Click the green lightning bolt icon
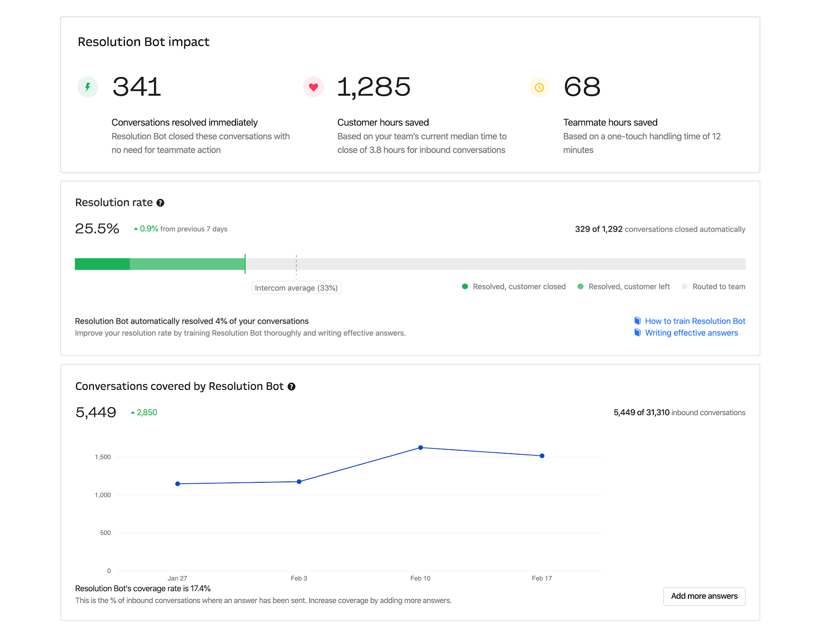821x644 pixels. [88, 87]
